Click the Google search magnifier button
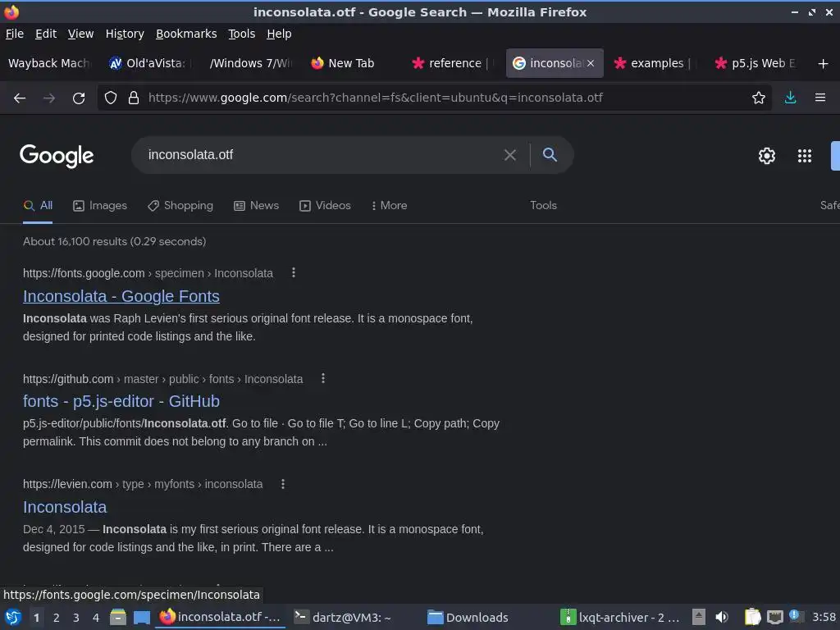Image resolution: width=840 pixels, height=630 pixels. (550, 155)
